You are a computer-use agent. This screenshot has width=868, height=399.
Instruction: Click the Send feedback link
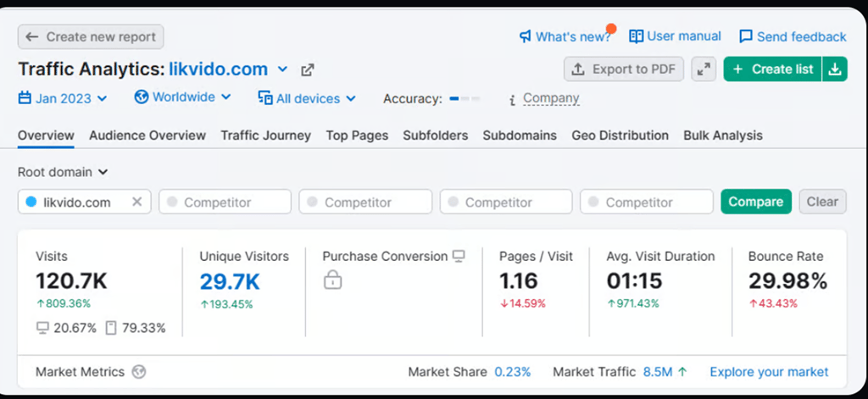(x=793, y=37)
